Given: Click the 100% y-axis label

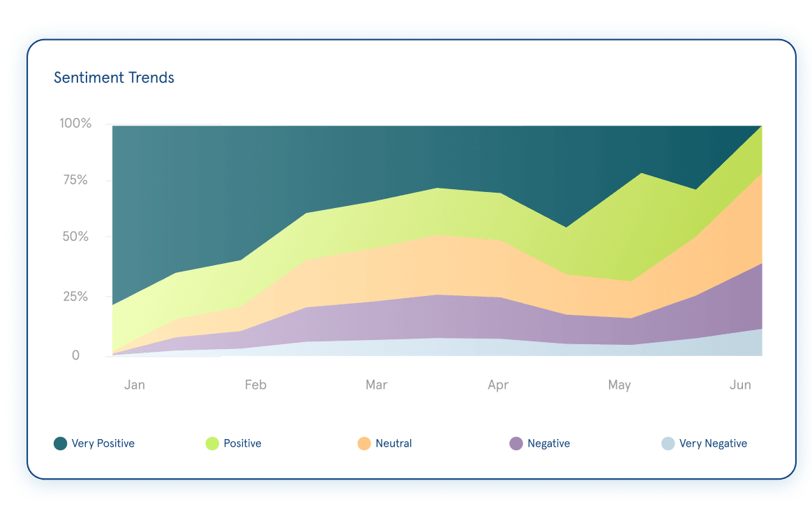Looking at the screenshot, I should pos(76,123).
